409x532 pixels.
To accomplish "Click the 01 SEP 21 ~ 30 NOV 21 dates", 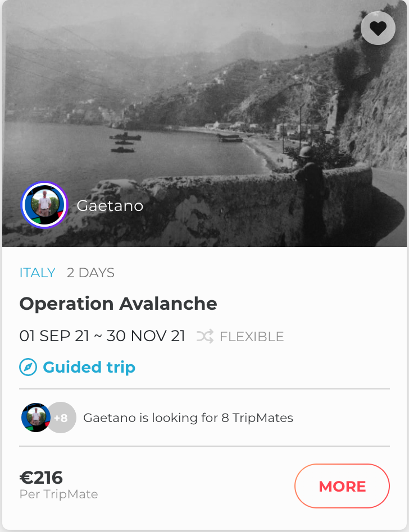I will coord(102,337).
